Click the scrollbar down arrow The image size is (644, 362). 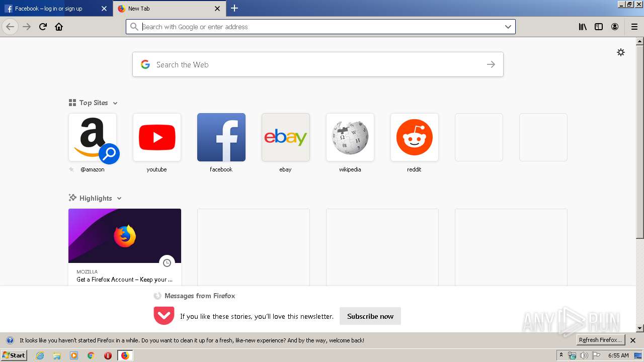640,328
